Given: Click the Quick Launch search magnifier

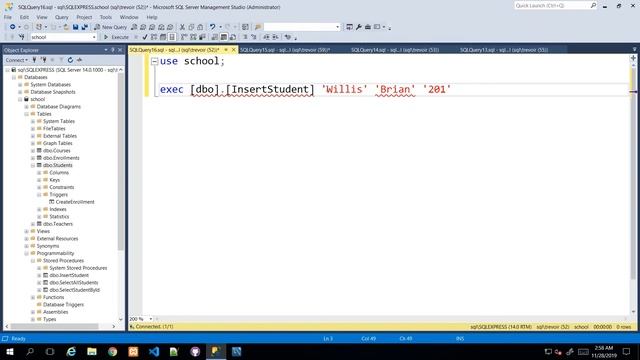Looking at the screenshot, I should (593, 5).
